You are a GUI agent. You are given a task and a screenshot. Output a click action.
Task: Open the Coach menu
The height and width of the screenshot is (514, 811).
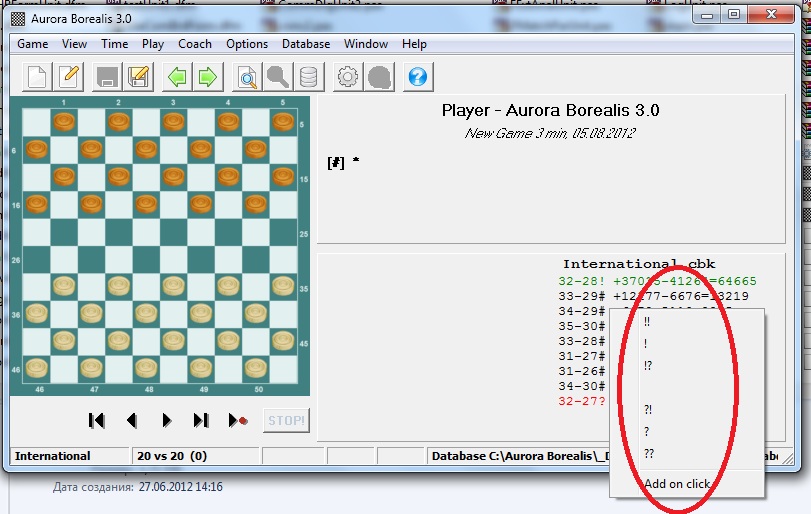[x=195, y=44]
